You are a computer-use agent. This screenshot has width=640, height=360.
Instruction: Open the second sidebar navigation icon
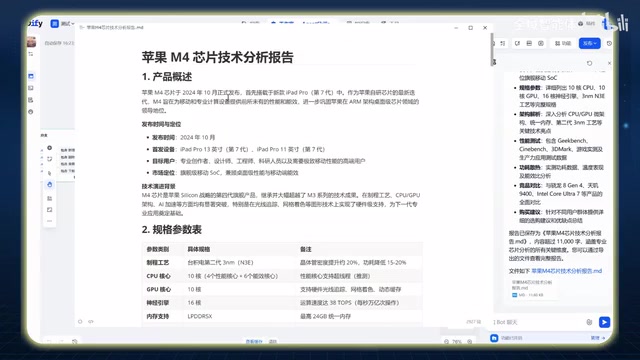(31, 88)
